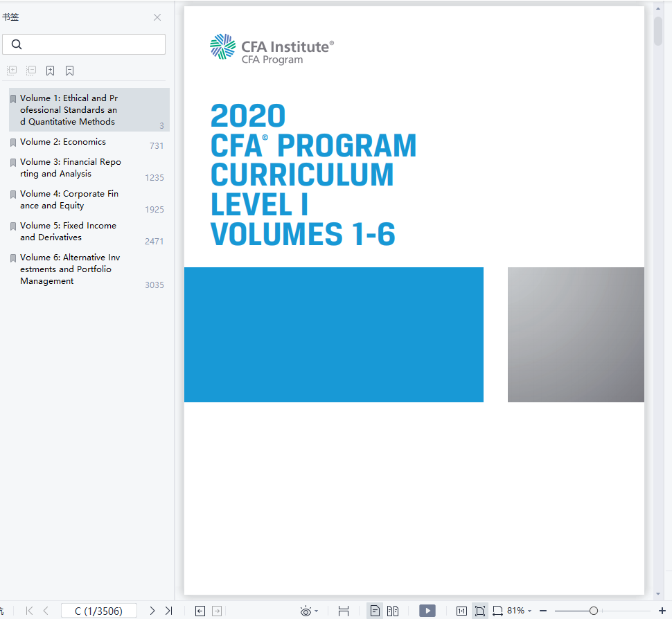Click the bookmark search field

click(x=84, y=44)
